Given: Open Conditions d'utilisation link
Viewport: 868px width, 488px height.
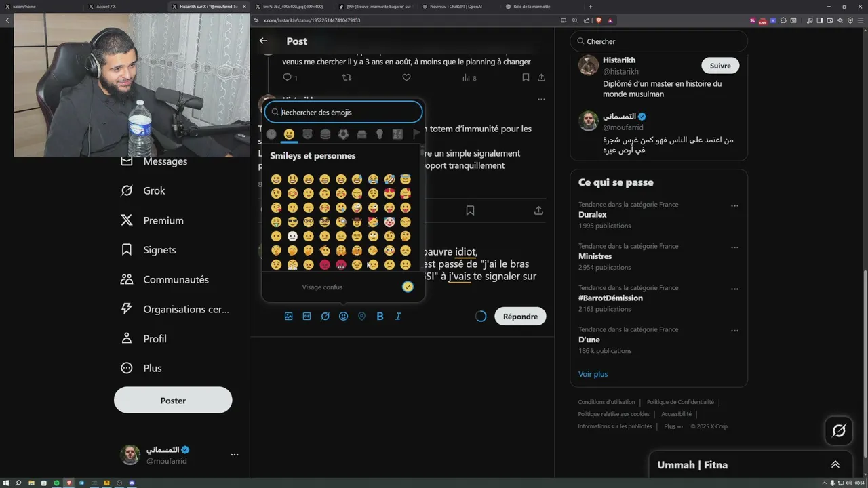Looking at the screenshot, I should (x=606, y=402).
